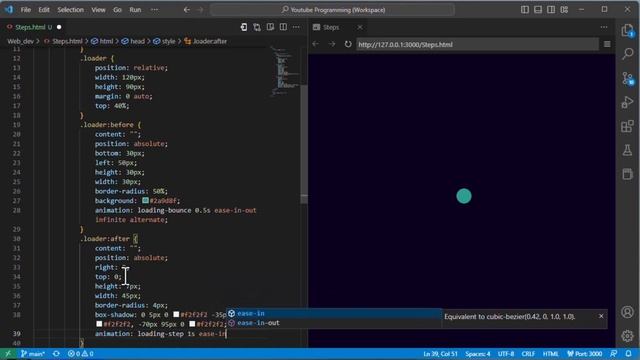This screenshot has width=640, height=360.
Task: Open the Run menu
Action: (x=135, y=10)
